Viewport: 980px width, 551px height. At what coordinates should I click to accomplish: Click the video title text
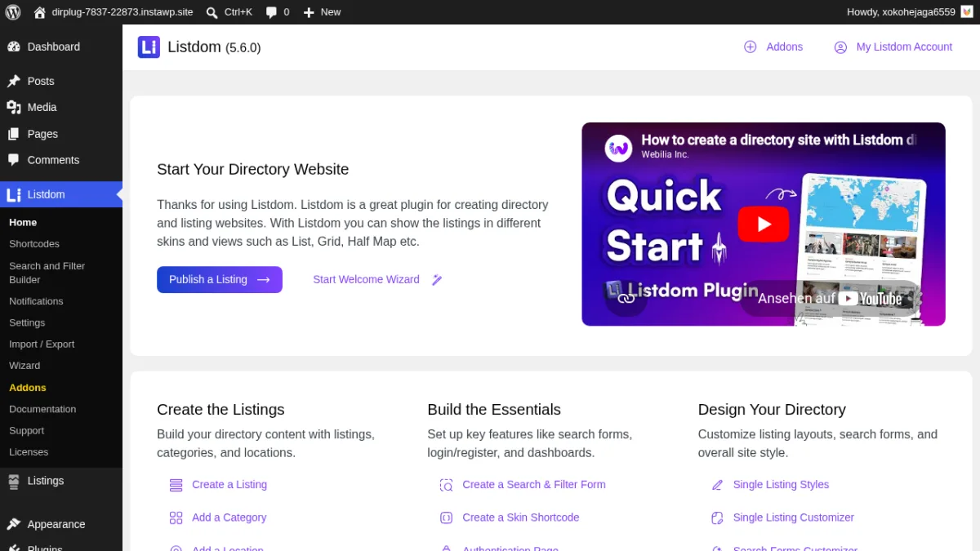click(x=778, y=140)
